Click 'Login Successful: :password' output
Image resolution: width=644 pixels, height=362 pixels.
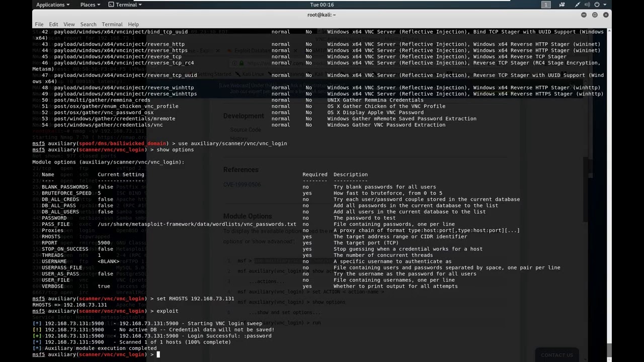229,336
